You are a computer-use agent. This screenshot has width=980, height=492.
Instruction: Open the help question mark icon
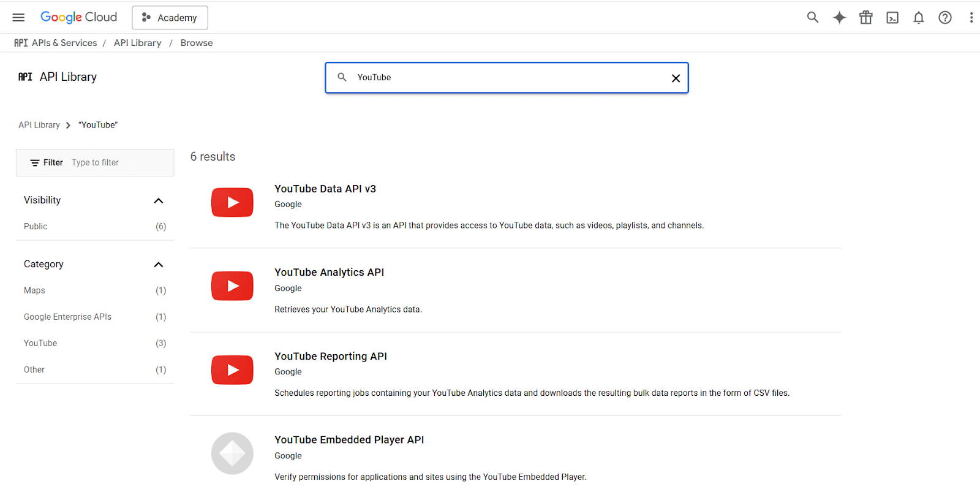click(945, 17)
